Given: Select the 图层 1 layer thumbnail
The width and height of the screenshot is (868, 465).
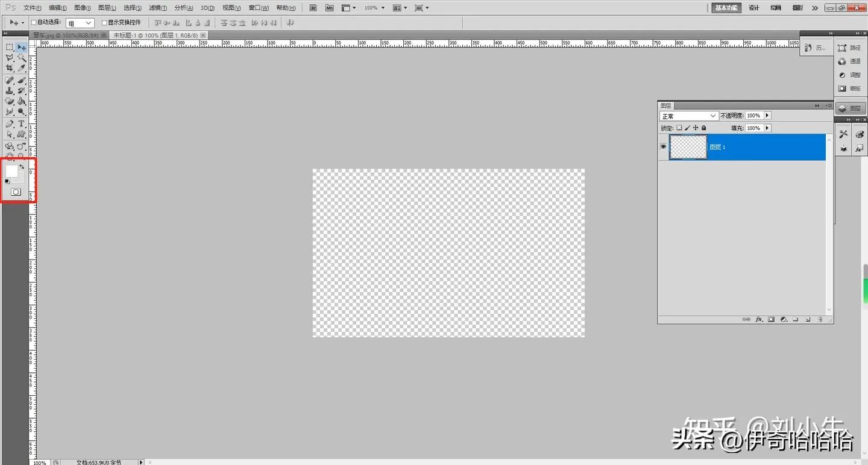Looking at the screenshot, I should (688, 146).
